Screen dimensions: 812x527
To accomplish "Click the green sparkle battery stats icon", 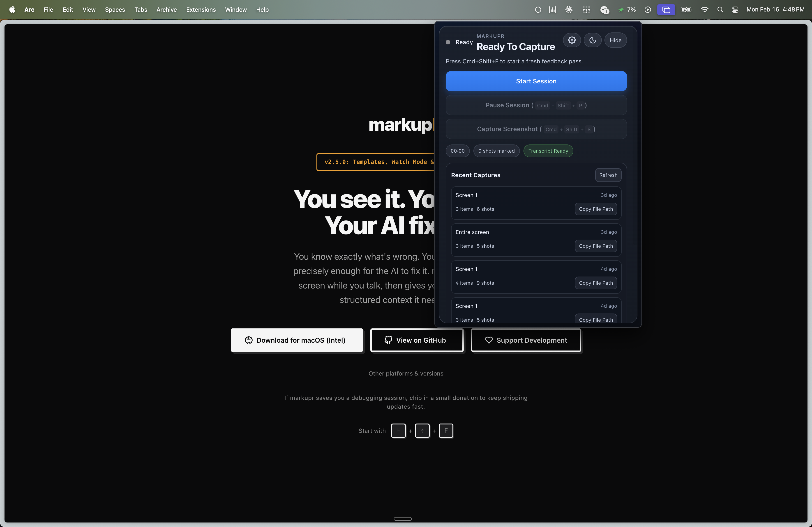I will click(621, 9).
